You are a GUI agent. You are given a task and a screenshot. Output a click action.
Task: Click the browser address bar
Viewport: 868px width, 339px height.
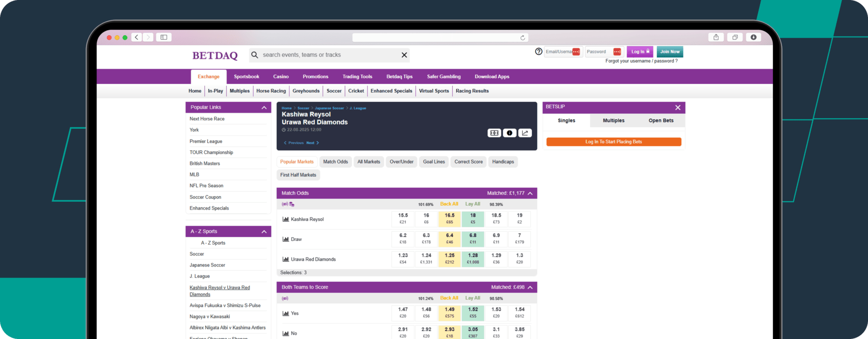point(440,38)
